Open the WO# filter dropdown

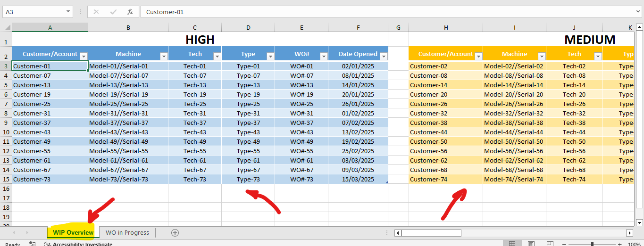tap(324, 56)
